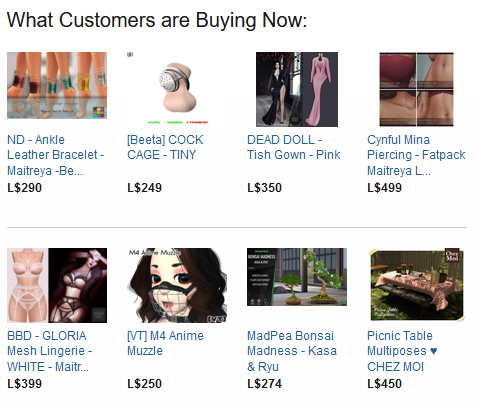The height and width of the screenshot is (409, 477).
Task: Open Cynful Mina Piercing Fatpack title link
Action: tap(416, 155)
